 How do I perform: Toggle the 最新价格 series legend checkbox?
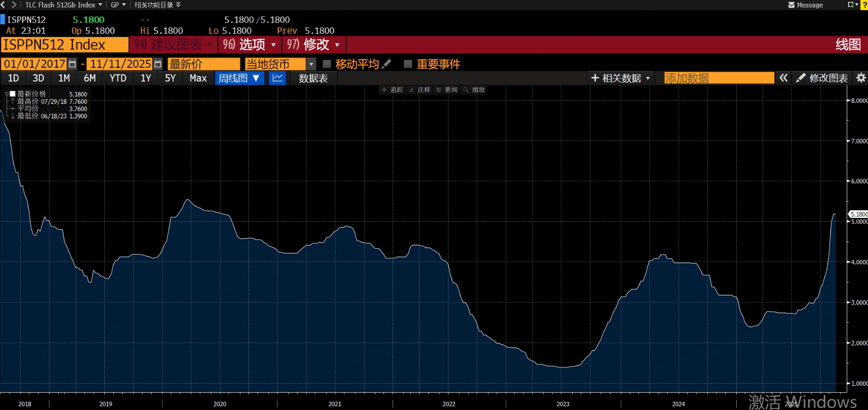pyautogui.click(x=13, y=94)
